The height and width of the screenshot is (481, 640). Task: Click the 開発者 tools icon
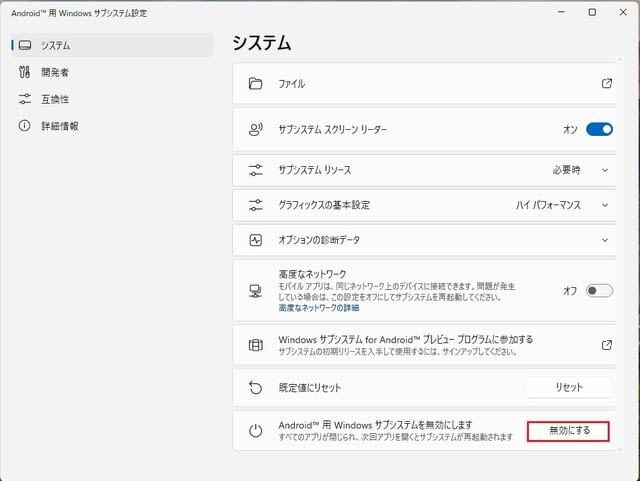tap(24, 72)
